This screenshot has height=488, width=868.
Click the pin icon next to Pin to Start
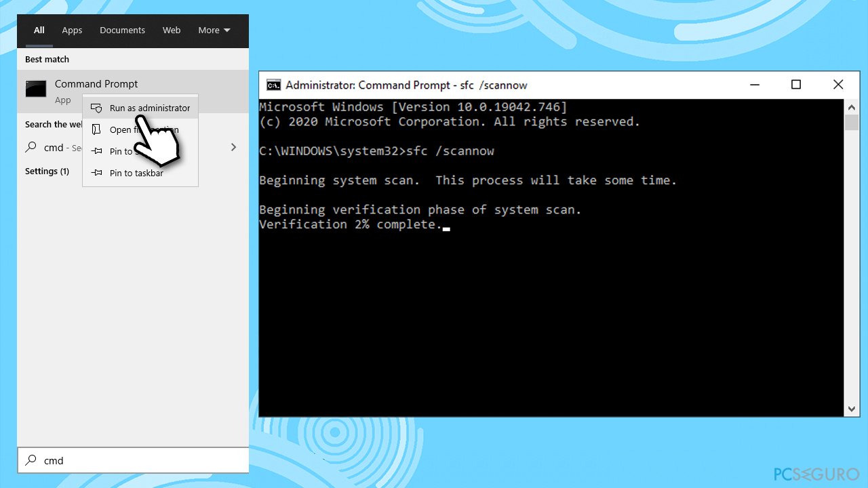tap(97, 151)
